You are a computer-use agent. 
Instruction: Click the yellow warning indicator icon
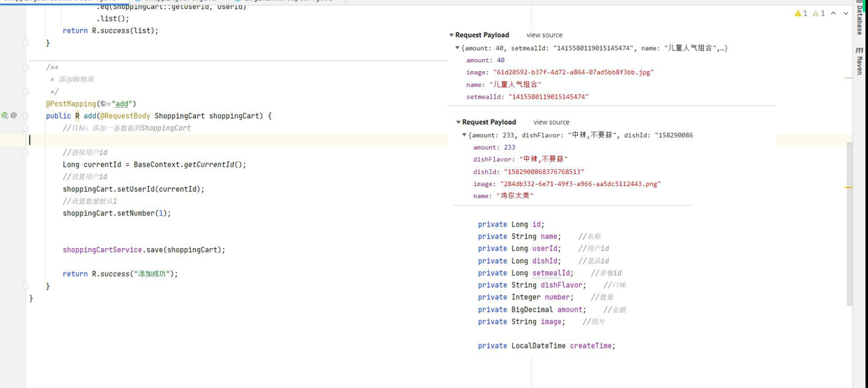point(798,13)
